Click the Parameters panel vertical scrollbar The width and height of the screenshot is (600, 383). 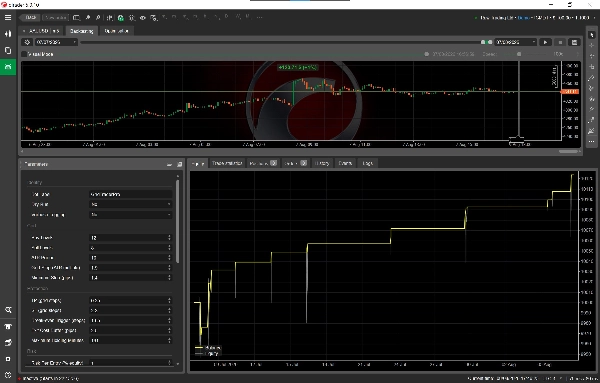pos(177,221)
